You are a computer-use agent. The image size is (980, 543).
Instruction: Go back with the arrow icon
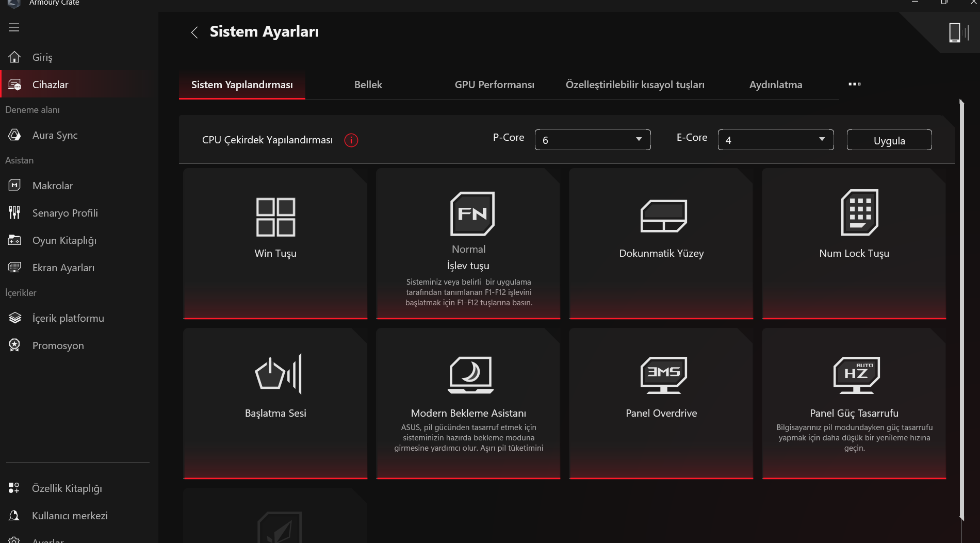click(194, 32)
